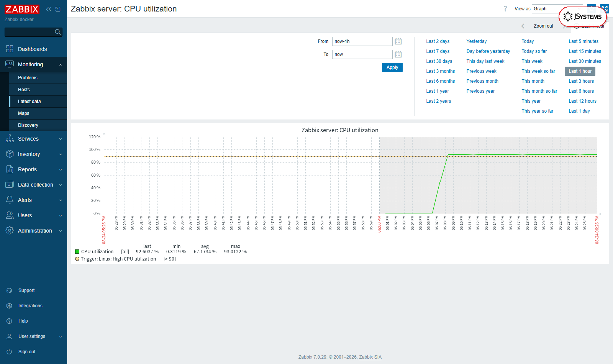Select the Last 7 days range
613x364 pixels.
pos(438,51)
